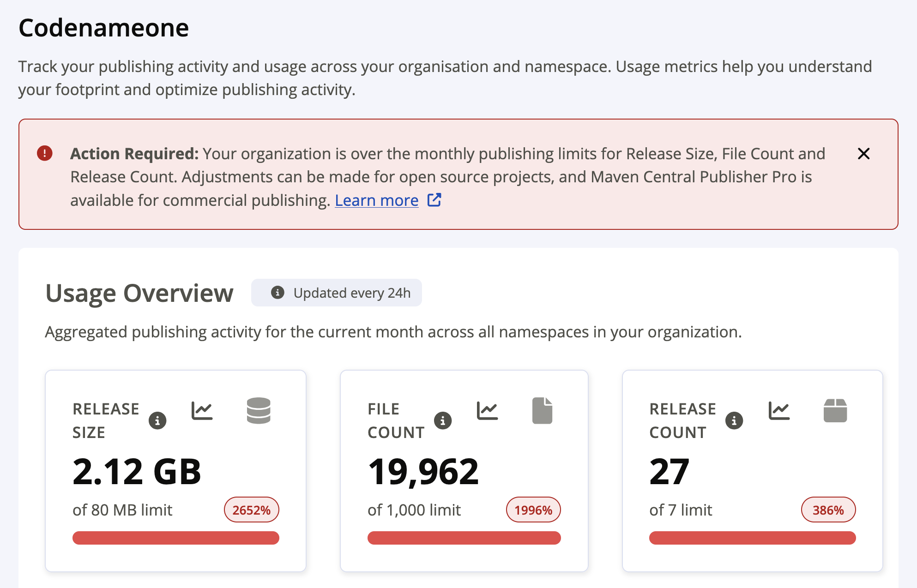Click the 2.12 GB value
The height and width of the screenshot is (588, 917).
(x=137, y=472)
